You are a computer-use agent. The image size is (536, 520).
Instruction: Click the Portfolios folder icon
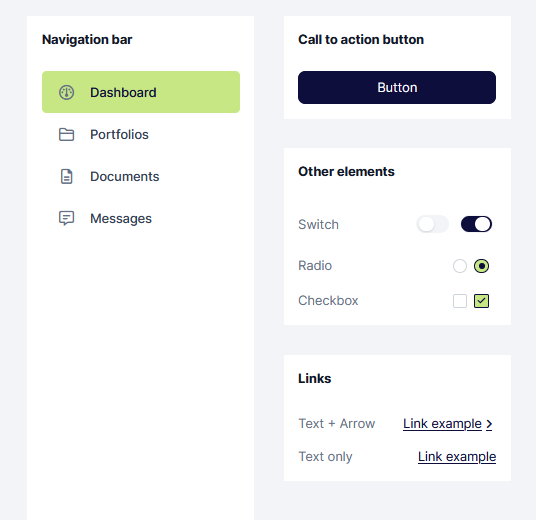(66, 134)
